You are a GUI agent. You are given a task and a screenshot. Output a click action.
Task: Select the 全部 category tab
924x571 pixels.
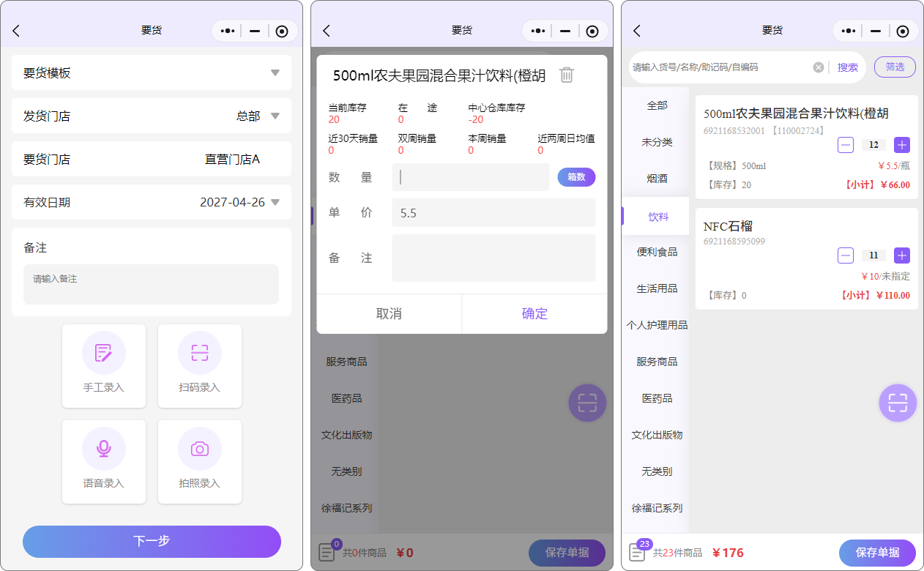click(657, 105)
